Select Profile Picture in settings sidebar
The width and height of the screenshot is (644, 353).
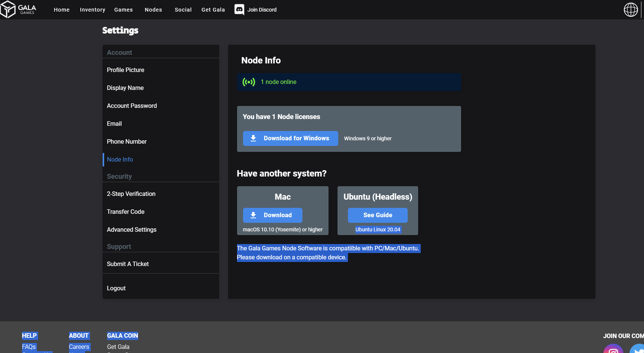pos(125,70)
